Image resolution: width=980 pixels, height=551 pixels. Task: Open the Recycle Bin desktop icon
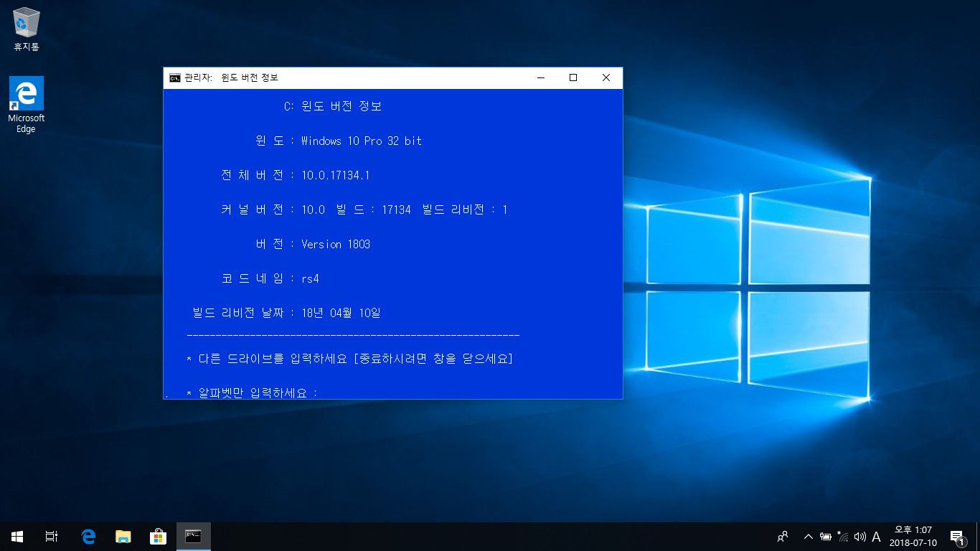point(27,29)
